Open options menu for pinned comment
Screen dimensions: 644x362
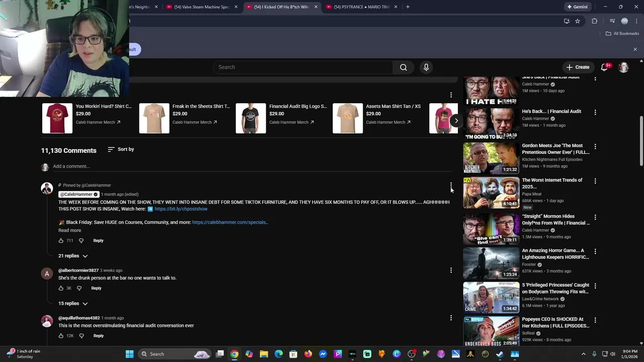click(451, 186)
